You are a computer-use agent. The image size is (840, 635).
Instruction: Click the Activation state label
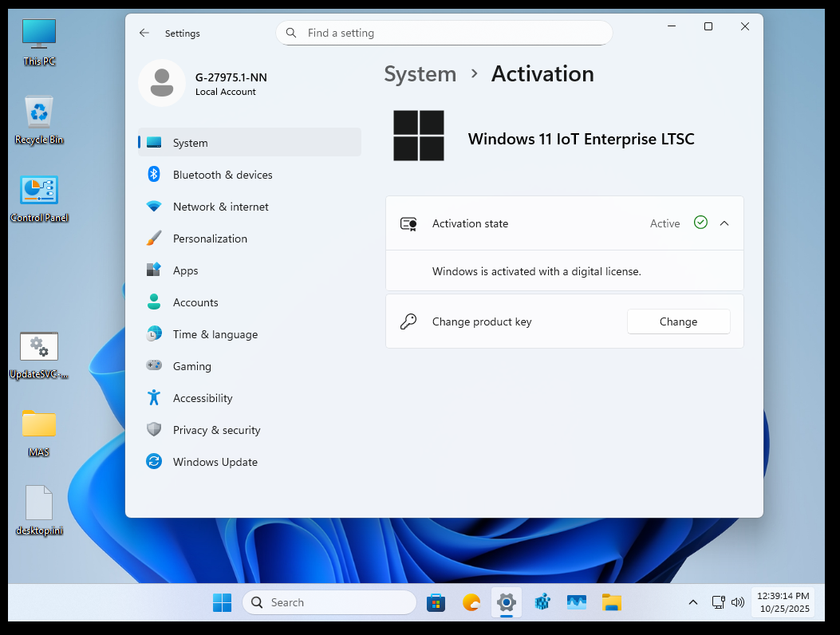(x=470, y=223)
